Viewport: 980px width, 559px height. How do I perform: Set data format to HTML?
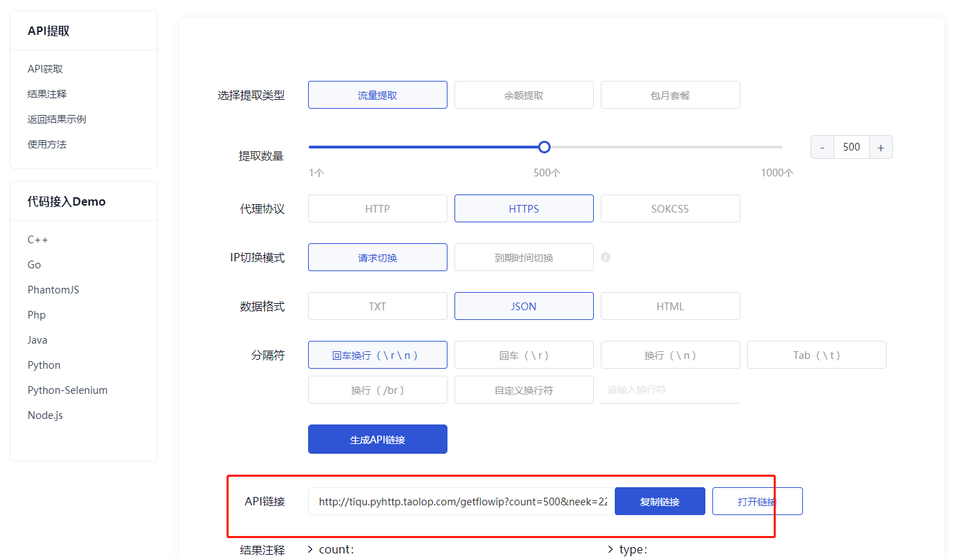pos(671,306)
